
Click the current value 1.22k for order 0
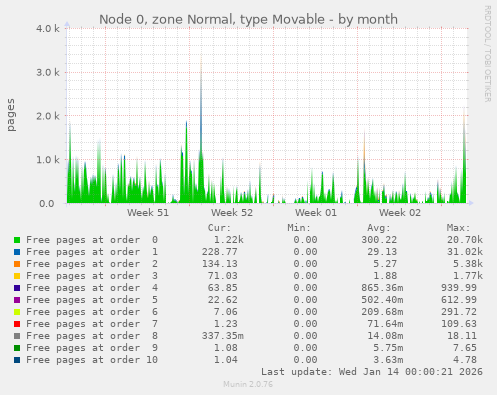tap(229, 240)
